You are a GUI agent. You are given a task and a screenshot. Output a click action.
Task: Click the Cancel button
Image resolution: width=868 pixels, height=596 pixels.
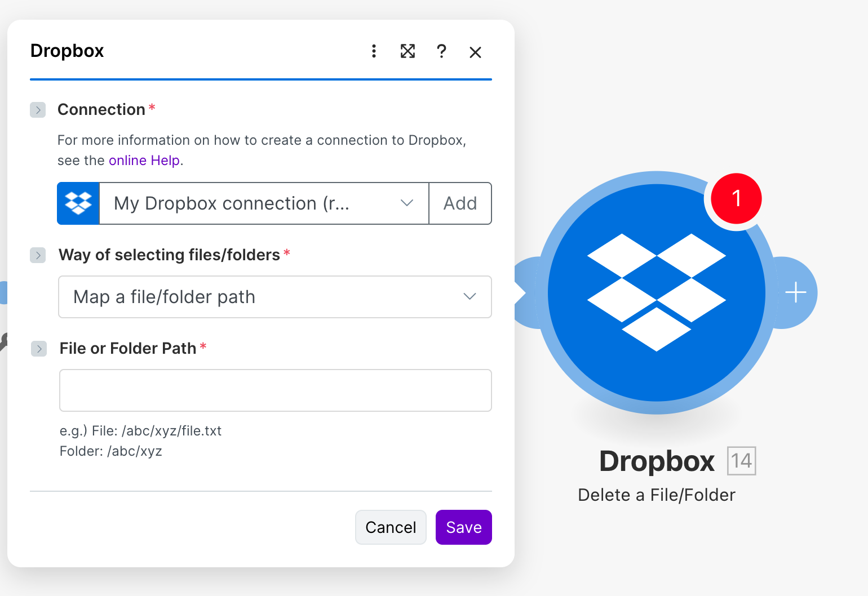pyautogui.click(x=391, y=527)
